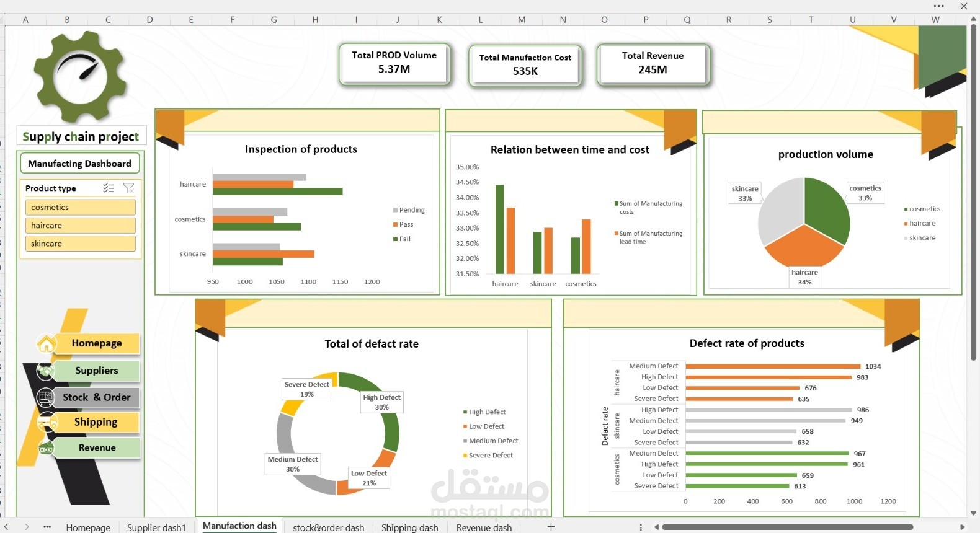The width and height of the screenshot is (980, 533).
Task: Go to next sheet tab arrow
Action: click(x=27, y=527)
